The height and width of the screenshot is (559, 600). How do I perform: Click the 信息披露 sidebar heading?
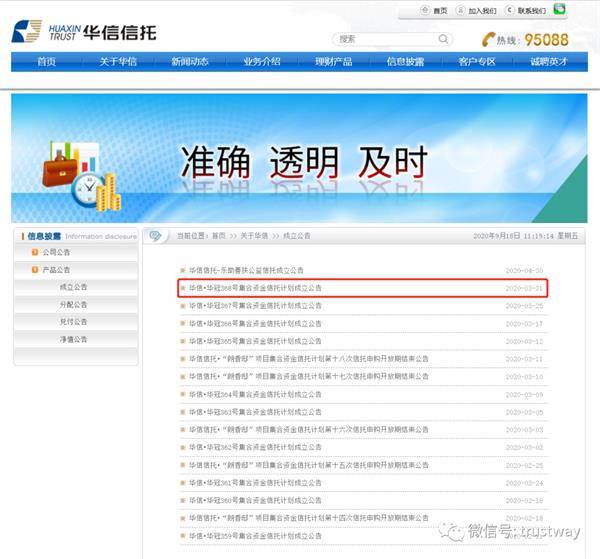pyautogui.click(x=44, y=236)
